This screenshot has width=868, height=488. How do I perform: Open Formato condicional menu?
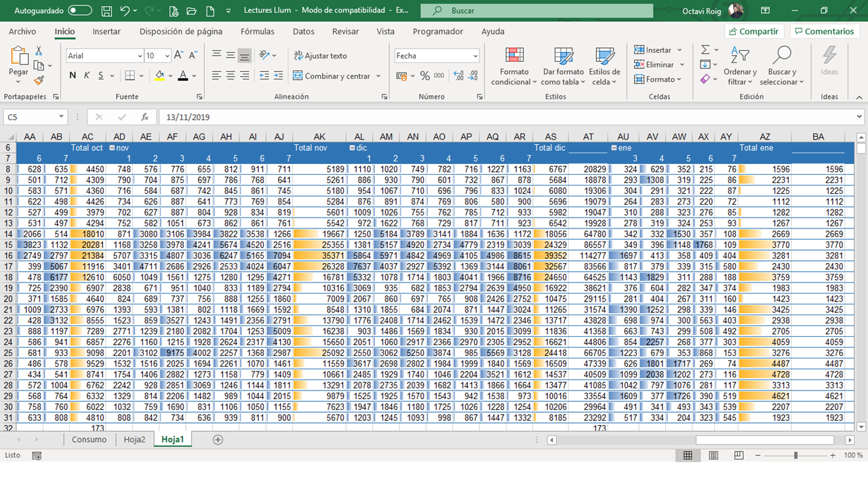[514, 66]
